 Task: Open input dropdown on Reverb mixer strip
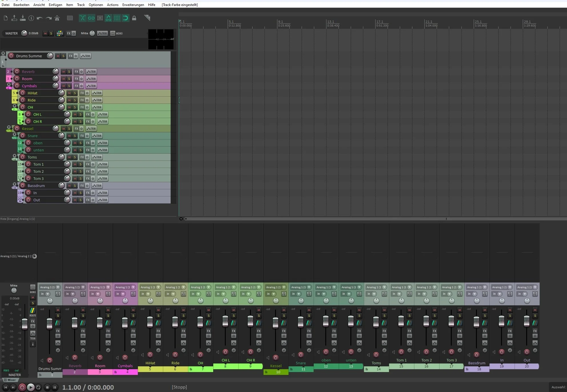(x=75, y=287)
